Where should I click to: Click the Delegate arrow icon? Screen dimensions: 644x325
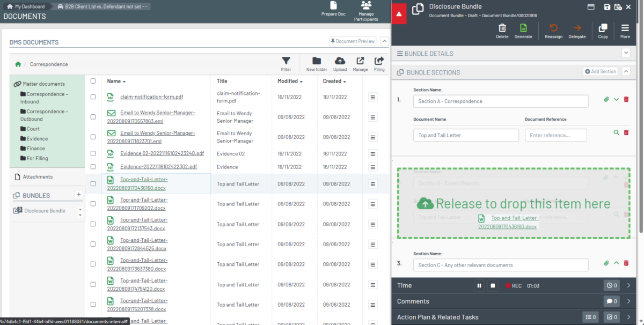pos(577,28)
